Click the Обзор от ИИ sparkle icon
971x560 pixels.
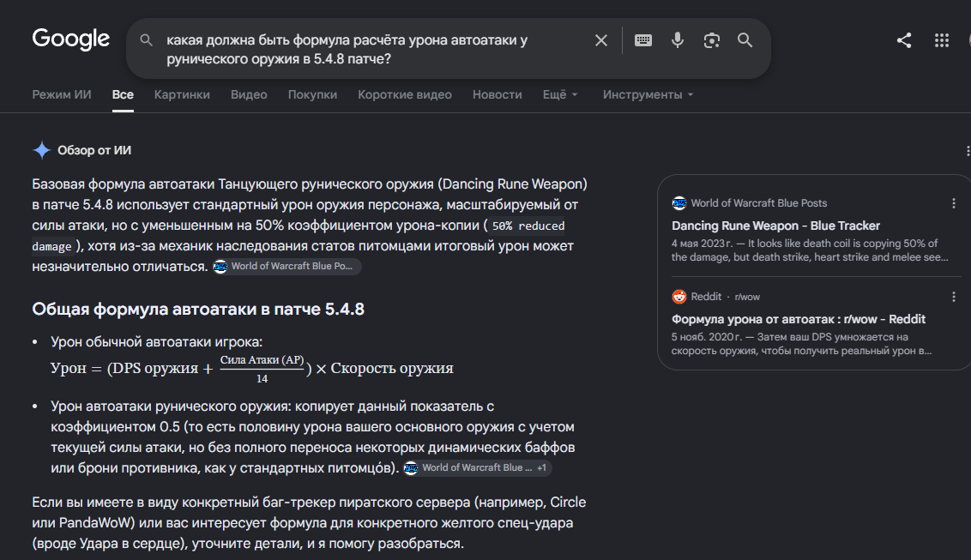(x=41, y=150)
